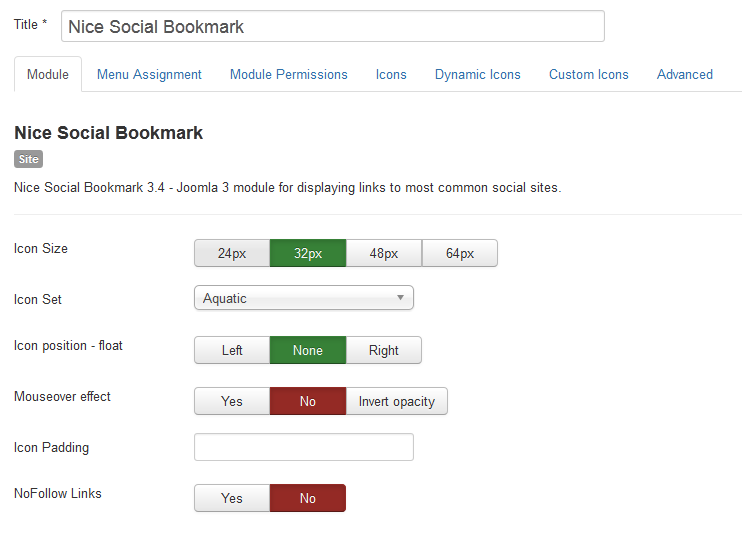
Task: Disable the Mouseover effect with No
Action: 308,401
